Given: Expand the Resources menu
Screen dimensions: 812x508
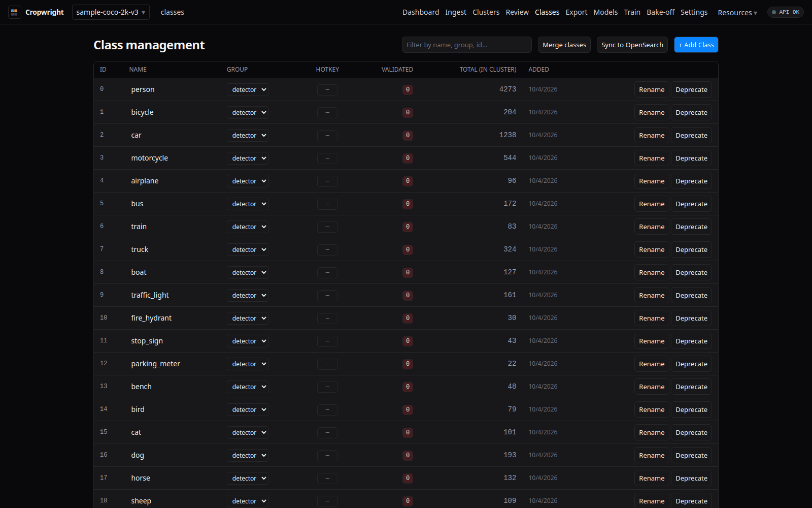Looking at the screenshot, I should point(737,13).
